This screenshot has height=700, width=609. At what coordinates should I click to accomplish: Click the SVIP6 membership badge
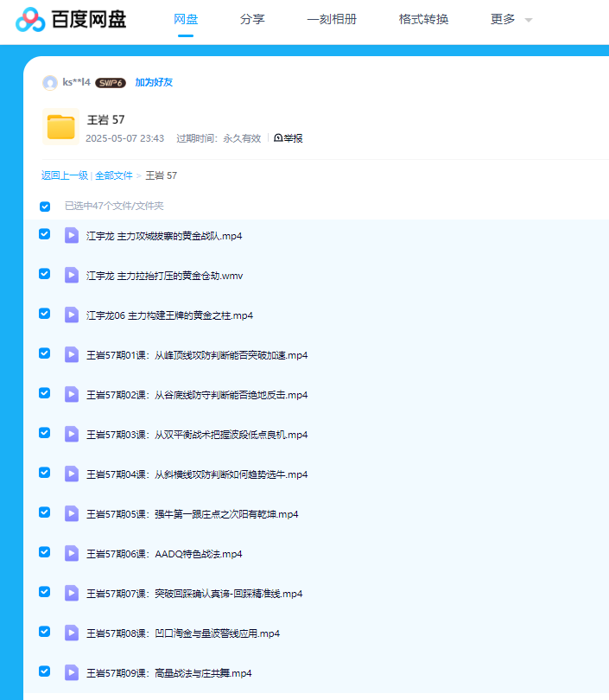point(111,83)
